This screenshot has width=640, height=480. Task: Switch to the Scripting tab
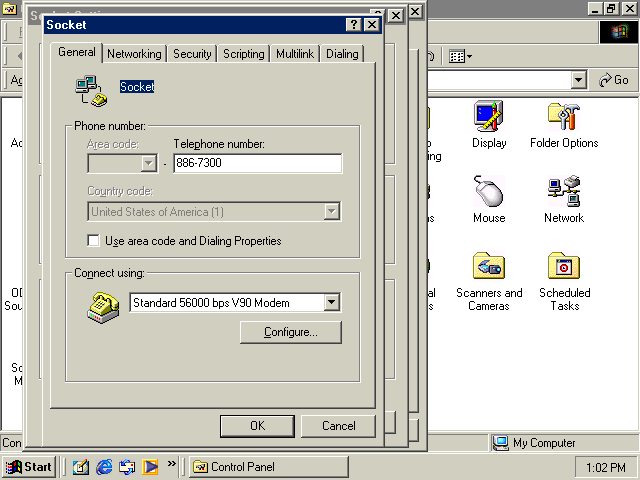(244, 54)
